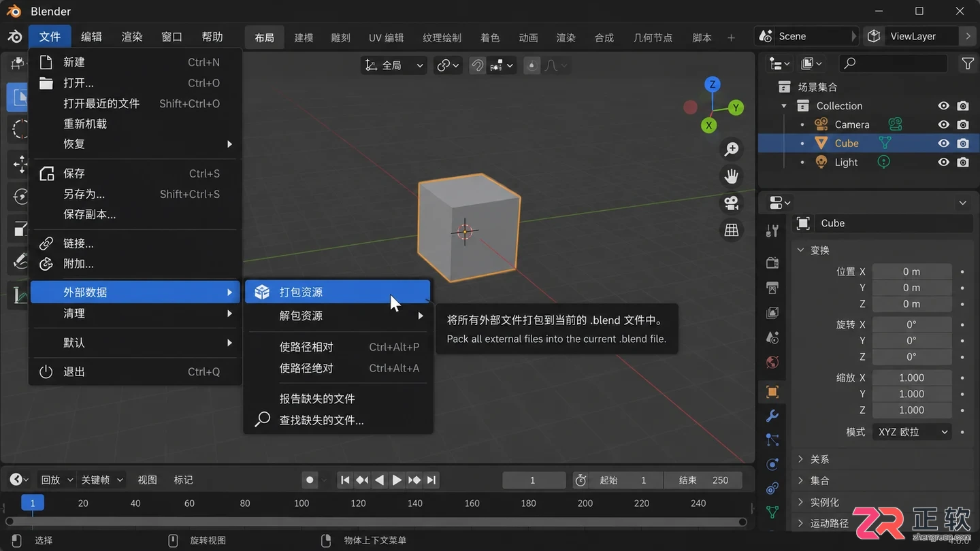Click the outliner filter funnel icon
Viewport: 980px width, 551px height.
[967, 63]
